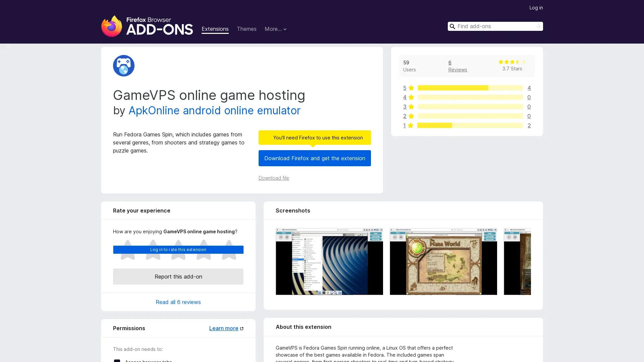Click the external link icon beside Learn more
This screenshot has width=644, height=362.
click(241, 328)
